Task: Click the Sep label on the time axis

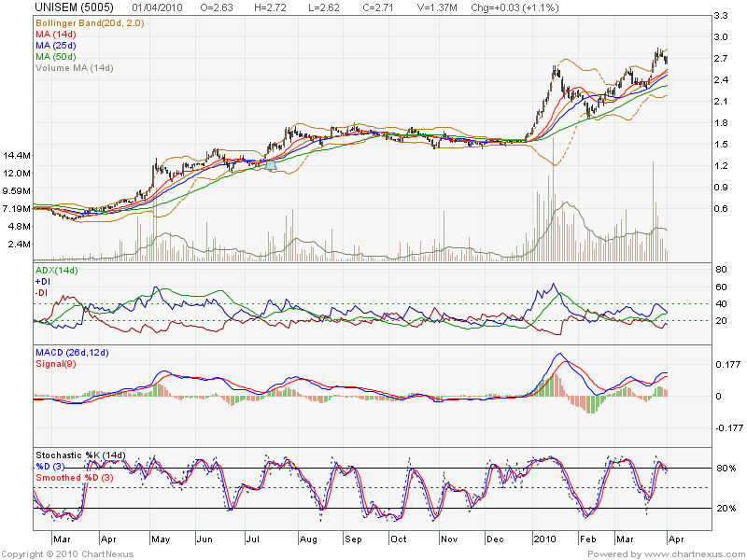Action: click(353, 539)
